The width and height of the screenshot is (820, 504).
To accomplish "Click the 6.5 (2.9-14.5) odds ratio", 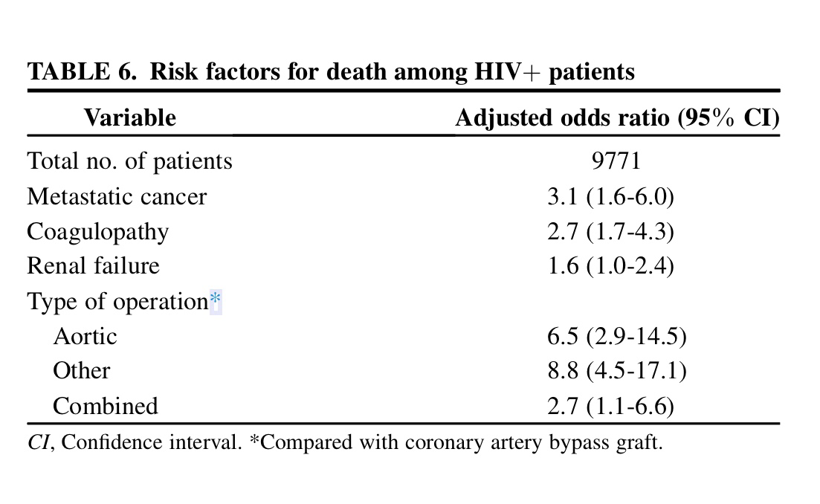I will pos(616,337).
